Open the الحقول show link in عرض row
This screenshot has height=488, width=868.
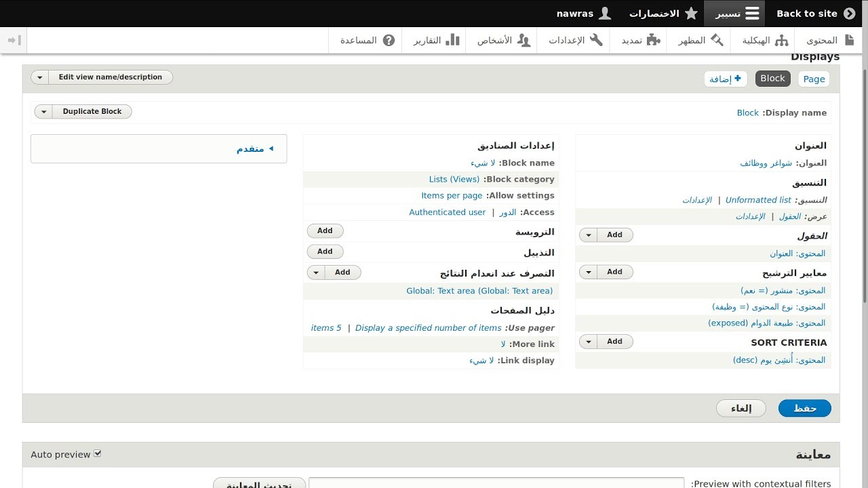tap(789, 216)
